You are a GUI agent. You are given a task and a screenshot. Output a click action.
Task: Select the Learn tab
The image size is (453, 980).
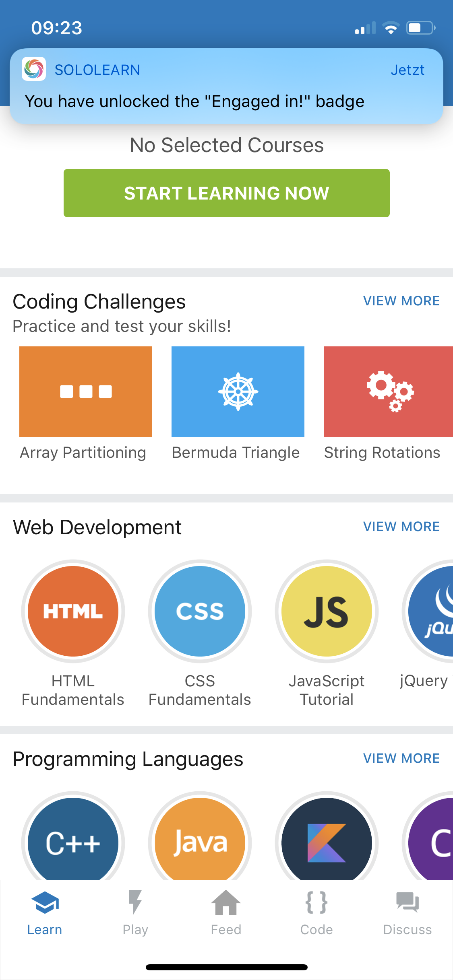[45, 912]
